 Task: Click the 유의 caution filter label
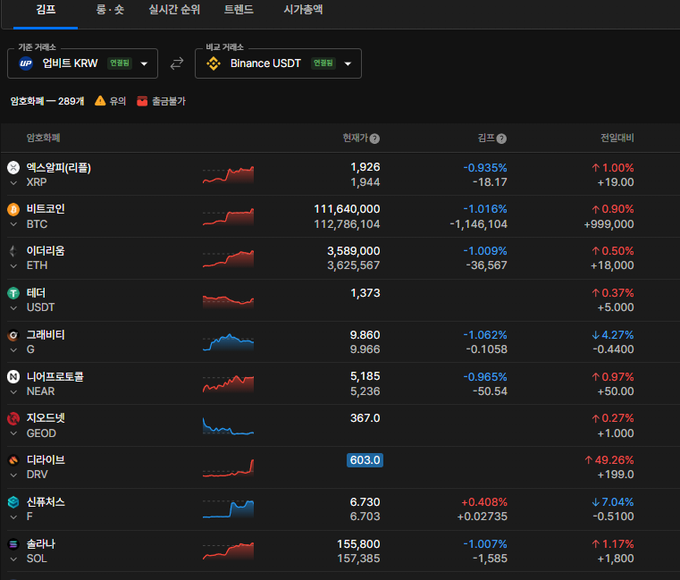click(118, 102)
